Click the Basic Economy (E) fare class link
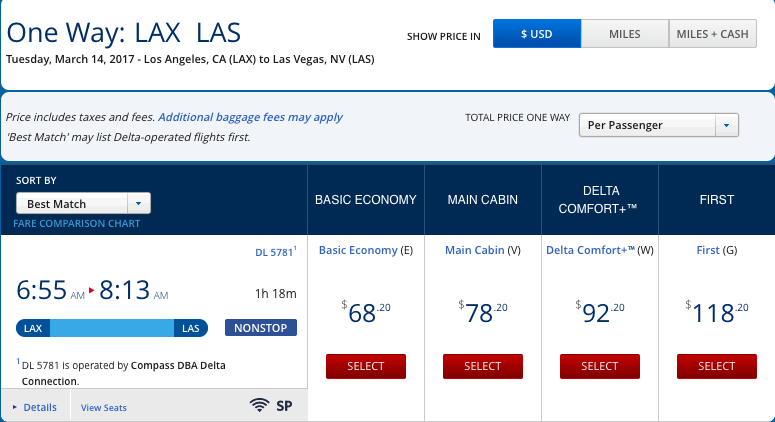 pyautogui.click(x=358, y=250)
